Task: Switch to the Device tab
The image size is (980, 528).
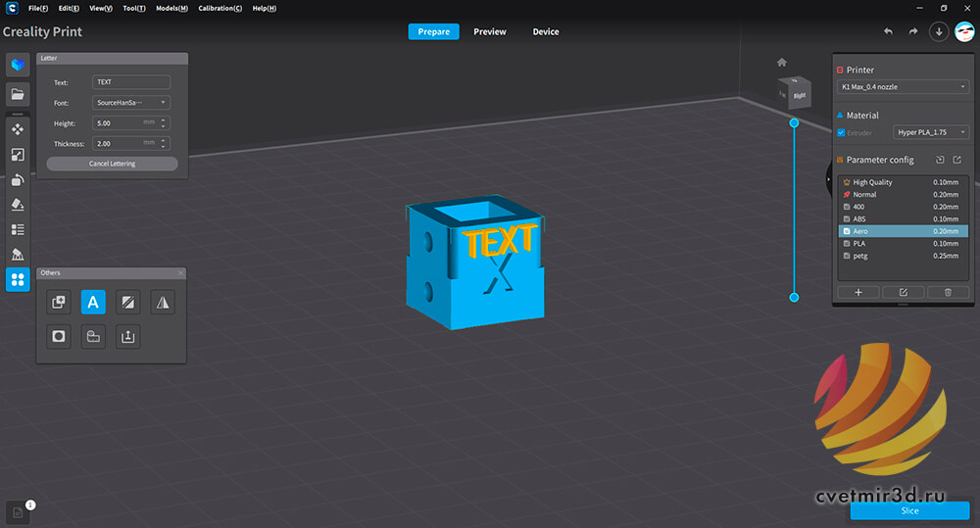Action: (546, 32)
